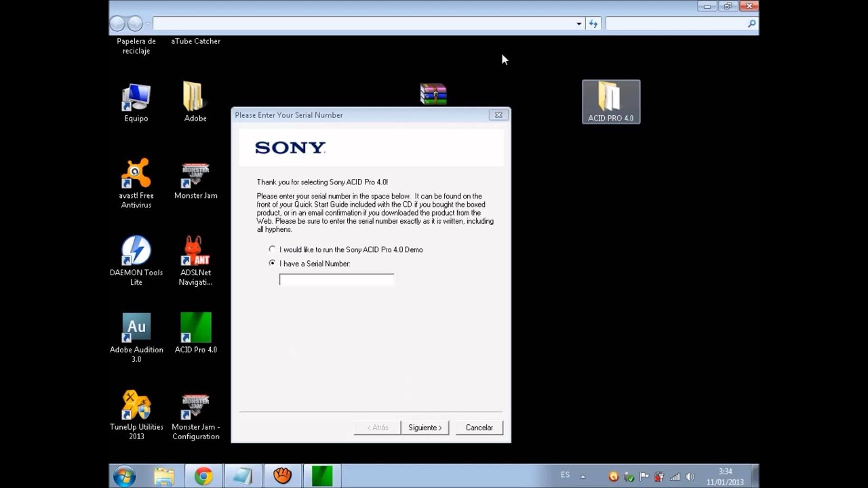
Task: Open the Equipo desktop icon
Action: click(136, 103)
